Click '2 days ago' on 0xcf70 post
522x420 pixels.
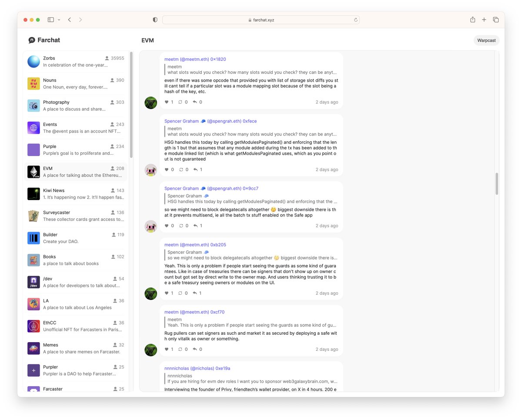coord(327,349)
